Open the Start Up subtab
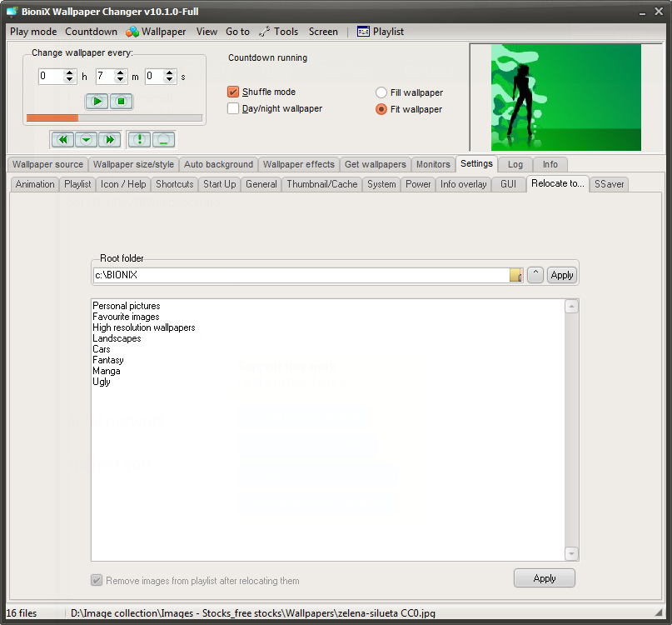672x625 pixels. click(x=220, y=184)
